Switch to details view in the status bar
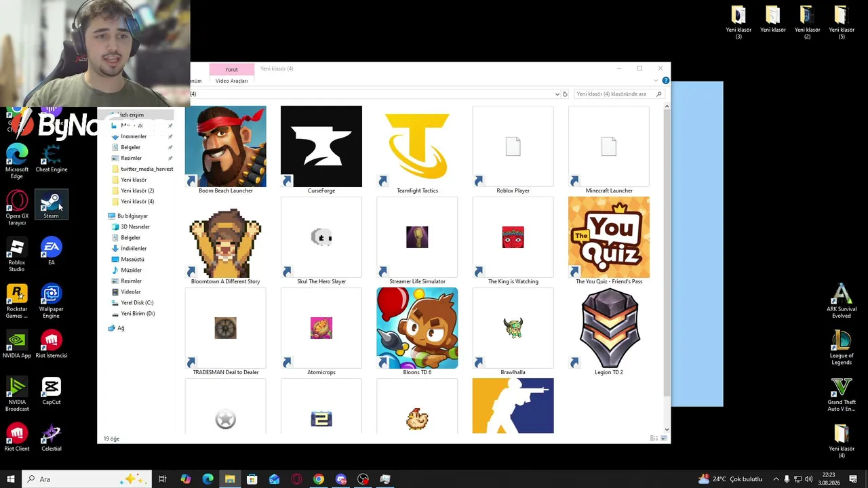The width and height of the screenshot is (868, 488). click(x=654, y=439)
